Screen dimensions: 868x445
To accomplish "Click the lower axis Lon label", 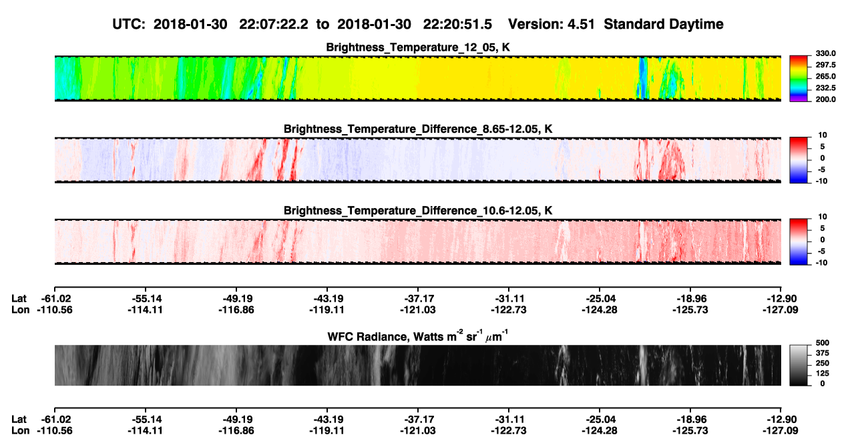I will 20,431.
